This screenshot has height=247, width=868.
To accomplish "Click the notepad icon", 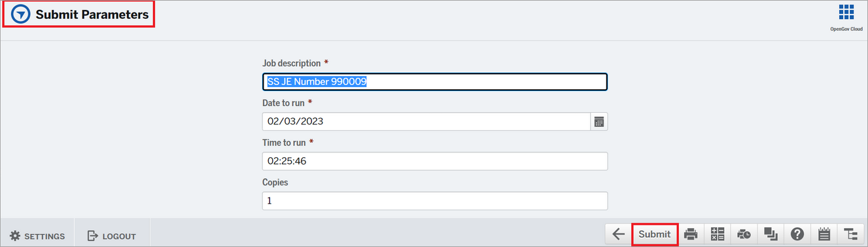I will tap(824, 235).
